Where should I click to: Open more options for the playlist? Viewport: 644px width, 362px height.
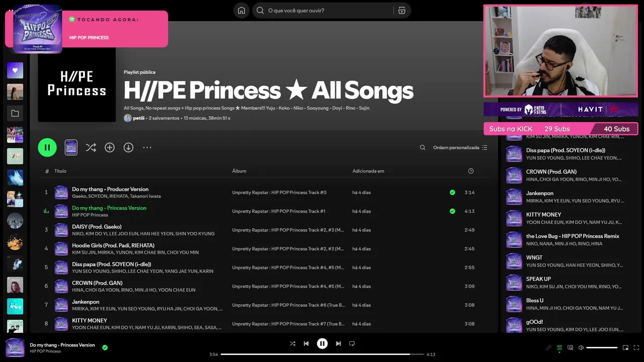(147, 147)
